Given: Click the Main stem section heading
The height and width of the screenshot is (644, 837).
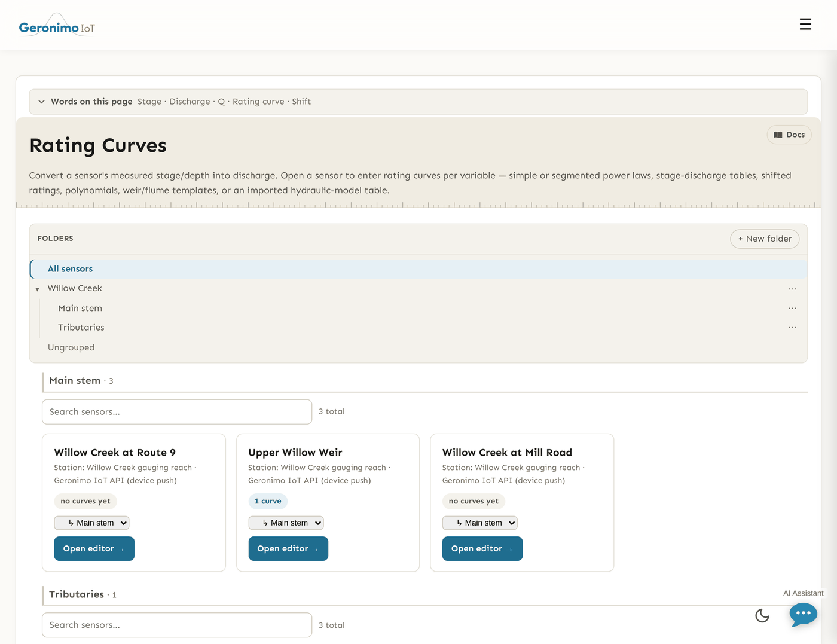Looking at the screenshot, I should [x=75, y=380].
